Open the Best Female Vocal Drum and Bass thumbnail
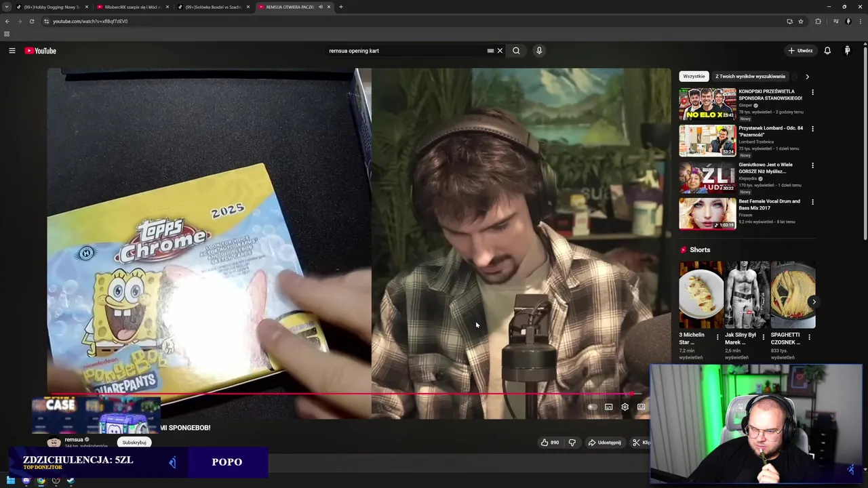Image resolution: width=868 pixels, height=488 pixels. 707,213
